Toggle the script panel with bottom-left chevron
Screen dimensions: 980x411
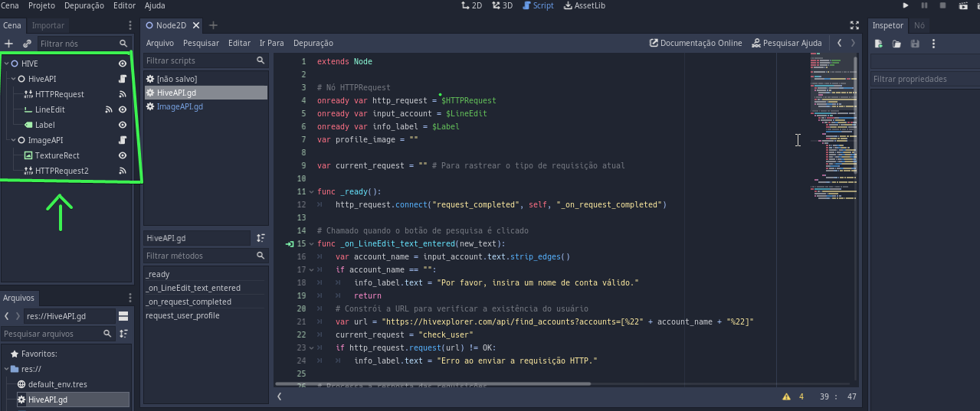point(280,396)
